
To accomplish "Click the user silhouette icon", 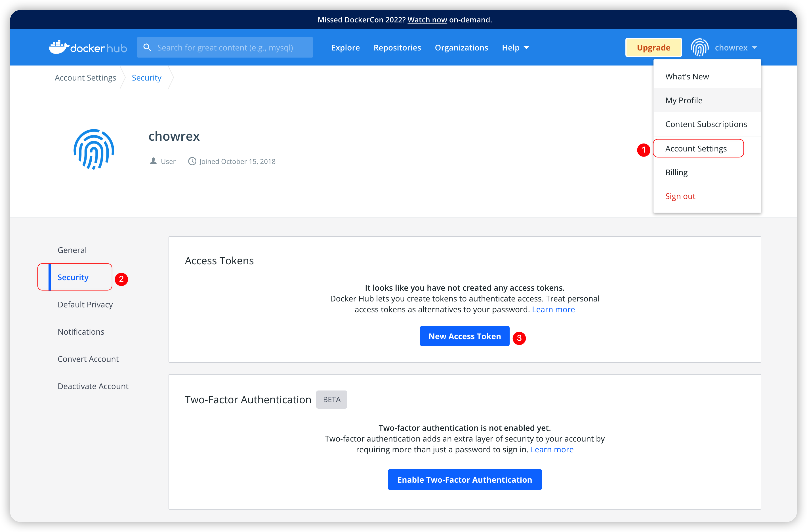I will pyautogui.click(x=153, y=161).
